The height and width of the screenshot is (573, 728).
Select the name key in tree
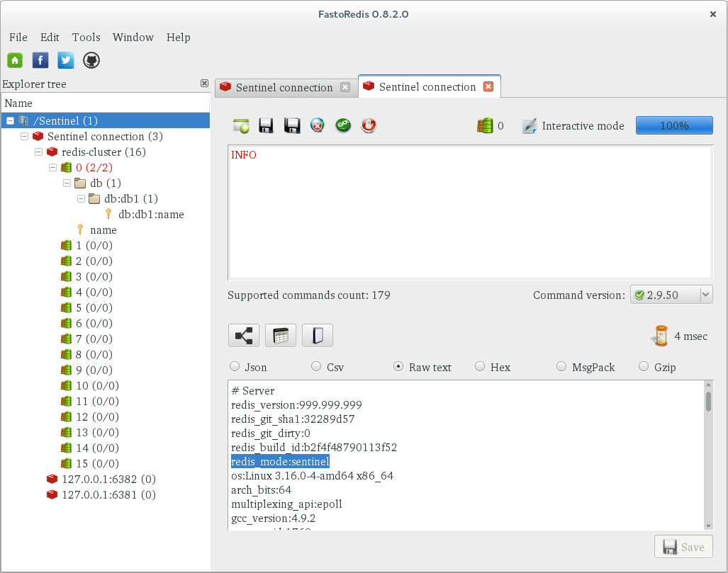[103, 230]
